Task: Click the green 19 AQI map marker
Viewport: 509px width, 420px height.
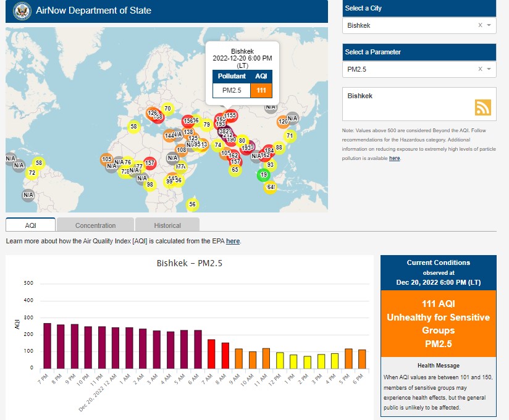Action: tap(264, 175)
